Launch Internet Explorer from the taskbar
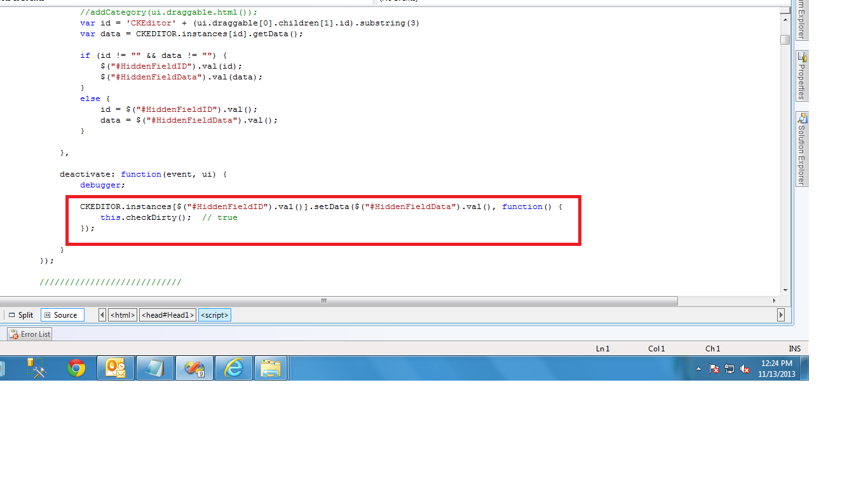This screenshot has height=488, width=868. point(234,369)
